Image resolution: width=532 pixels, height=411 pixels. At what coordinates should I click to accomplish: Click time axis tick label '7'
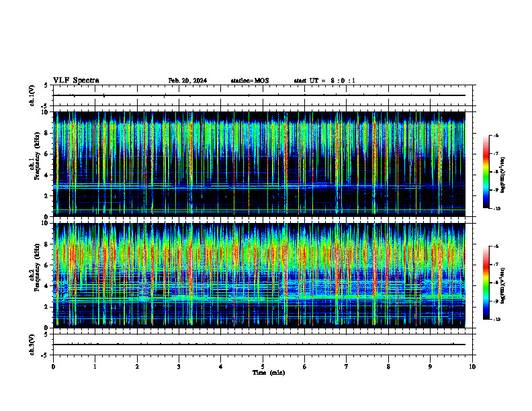pyautogui.click(x=347, y=367)
